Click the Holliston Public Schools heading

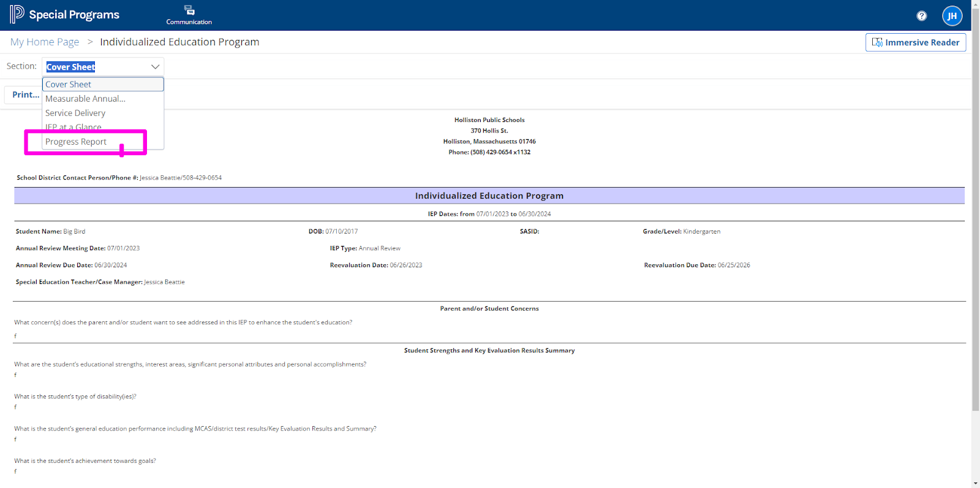click(489, 120)
